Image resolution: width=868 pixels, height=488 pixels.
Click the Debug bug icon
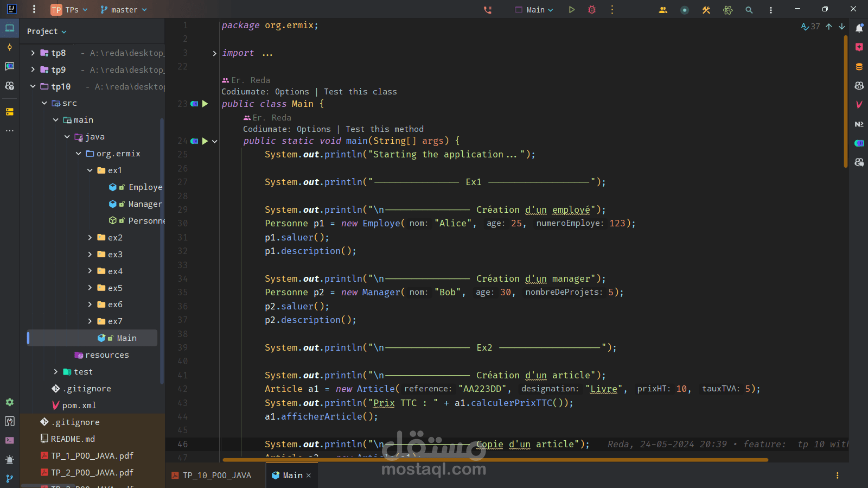pos(592,10)
